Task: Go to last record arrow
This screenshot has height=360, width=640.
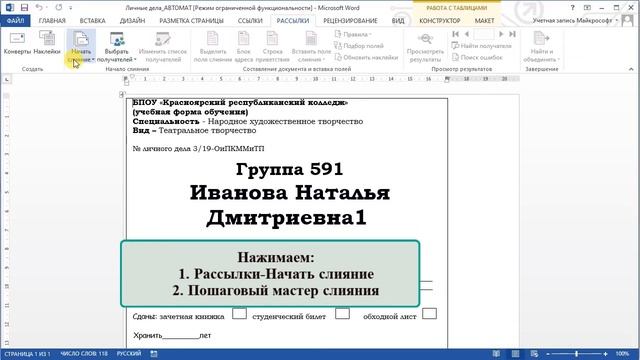Action: pos(512,34)
